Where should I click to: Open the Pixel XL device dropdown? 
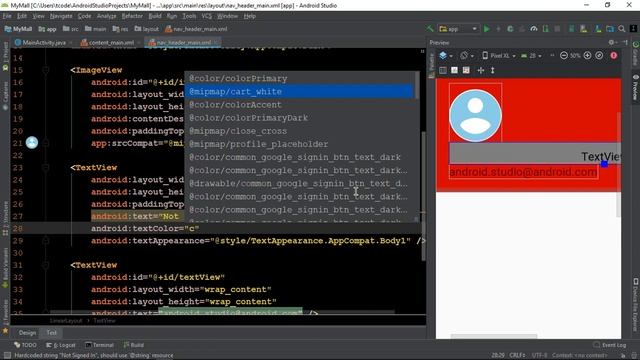(x=499, y=56)
